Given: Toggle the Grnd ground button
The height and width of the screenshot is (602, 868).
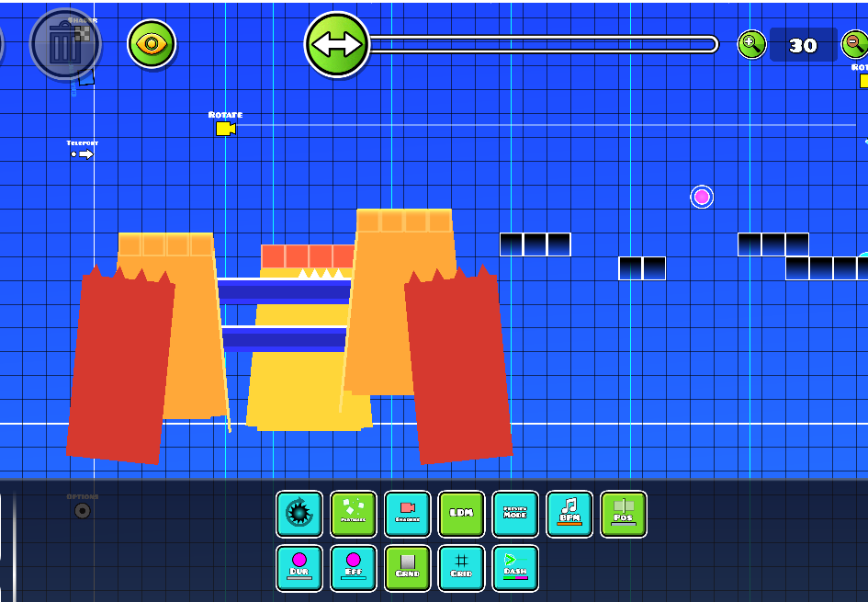Looking at the screenshot, I should pos(408,568).
